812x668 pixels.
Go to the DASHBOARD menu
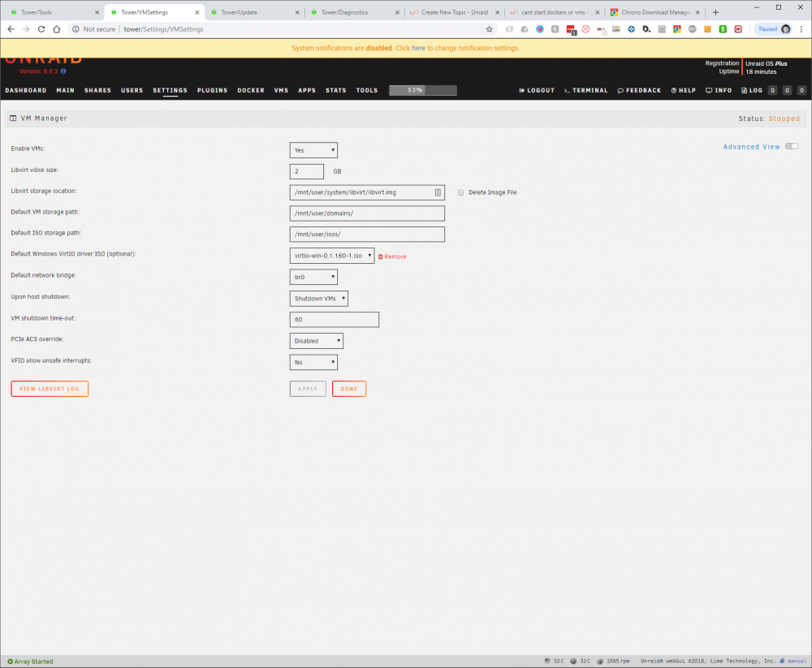pyautogui.click(x=26, y=90)
